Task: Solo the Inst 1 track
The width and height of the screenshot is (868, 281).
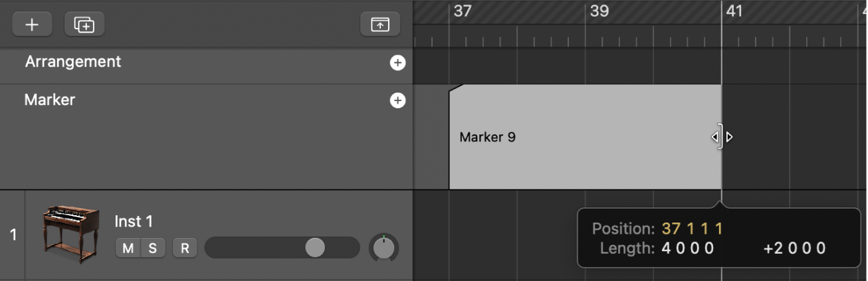Action: tap(152, 248)
